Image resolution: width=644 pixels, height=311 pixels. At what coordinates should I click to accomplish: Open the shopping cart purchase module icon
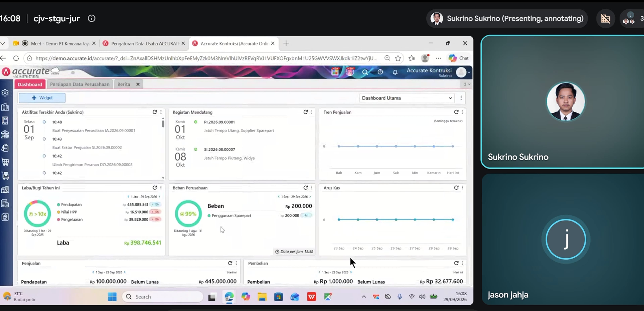5,162
